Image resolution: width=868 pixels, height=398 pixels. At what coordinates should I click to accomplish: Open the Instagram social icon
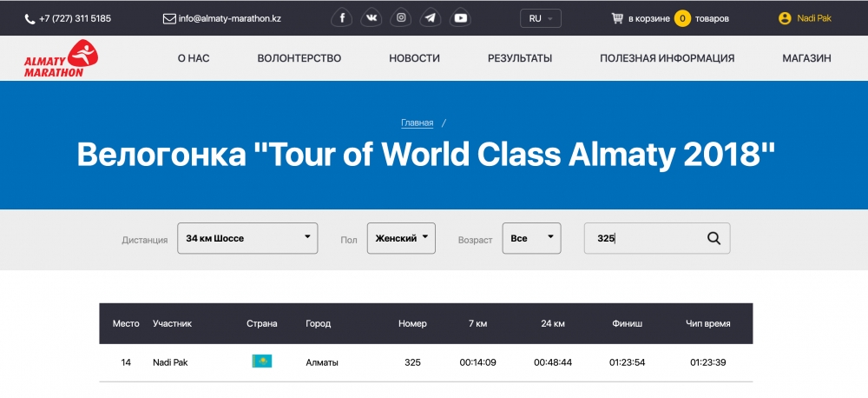pyautogui.click(x=400, y=18)
